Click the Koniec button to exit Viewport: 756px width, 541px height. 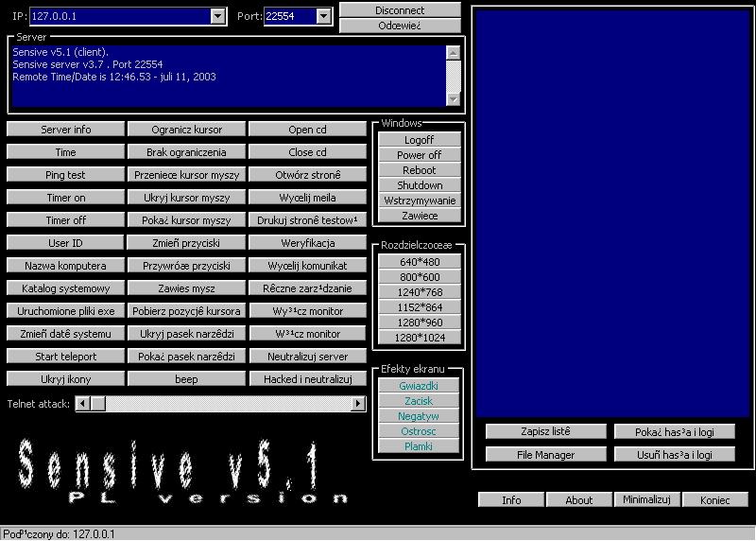(715, 500)
